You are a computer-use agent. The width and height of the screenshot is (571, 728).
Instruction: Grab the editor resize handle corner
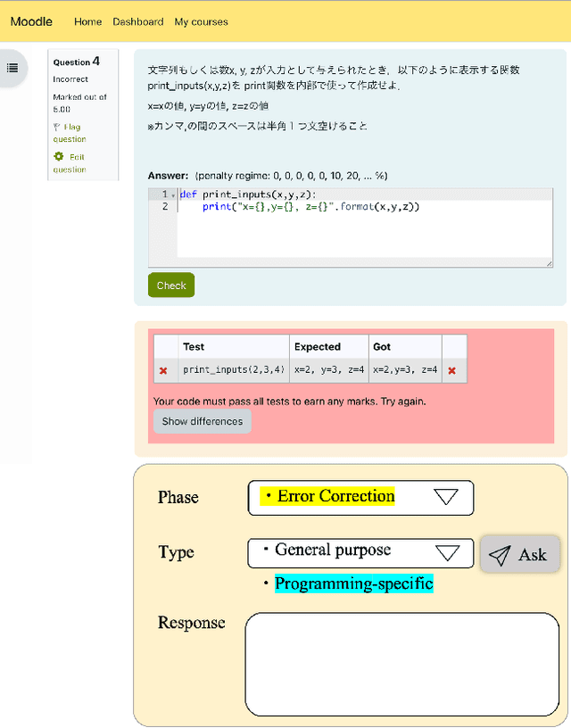point(550,263)
